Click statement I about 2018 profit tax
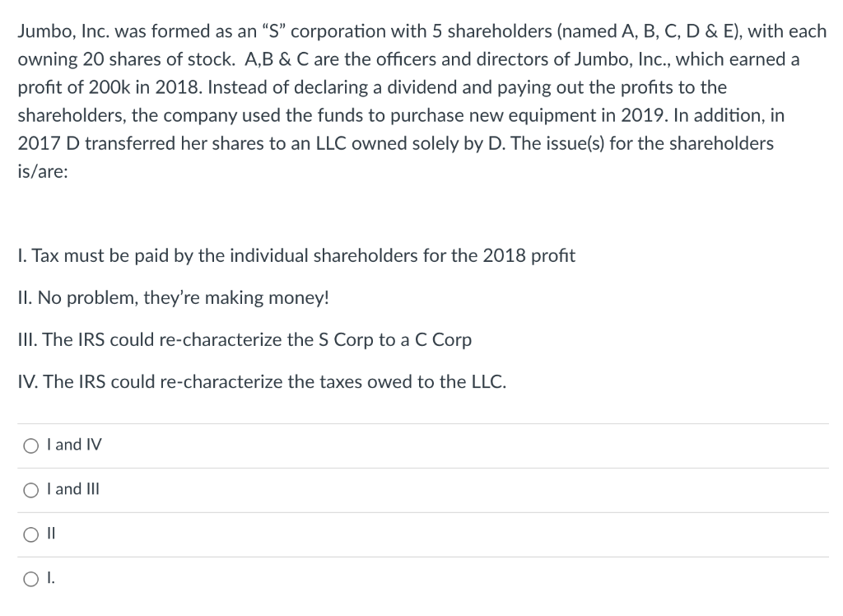Screen dimensions: 843x616 click(292, 256)
